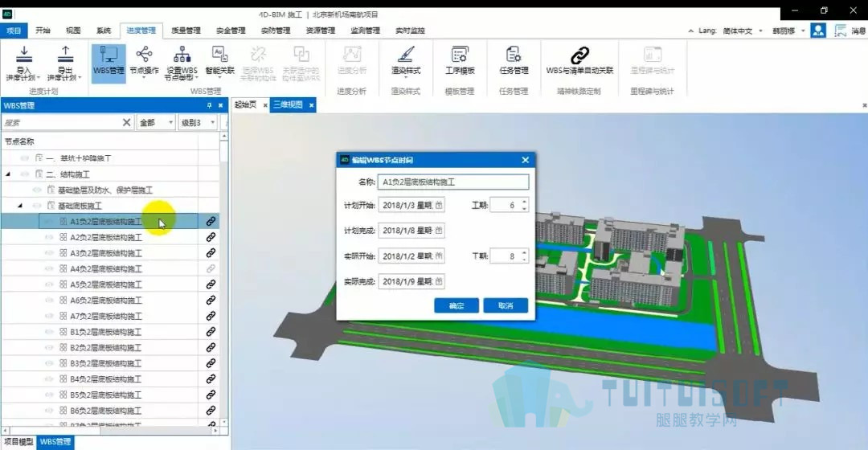Open calendar picker for 计划开始 date

click(x=439, y=206)
